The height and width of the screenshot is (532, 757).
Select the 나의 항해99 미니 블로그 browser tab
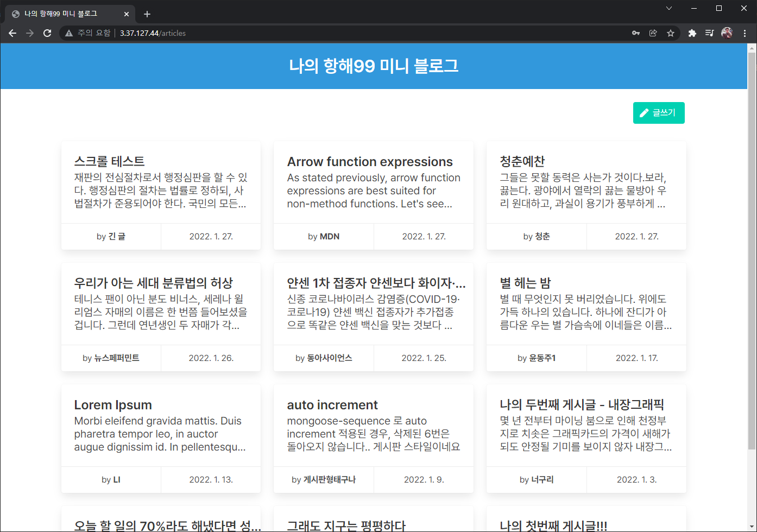coord(71,14)
